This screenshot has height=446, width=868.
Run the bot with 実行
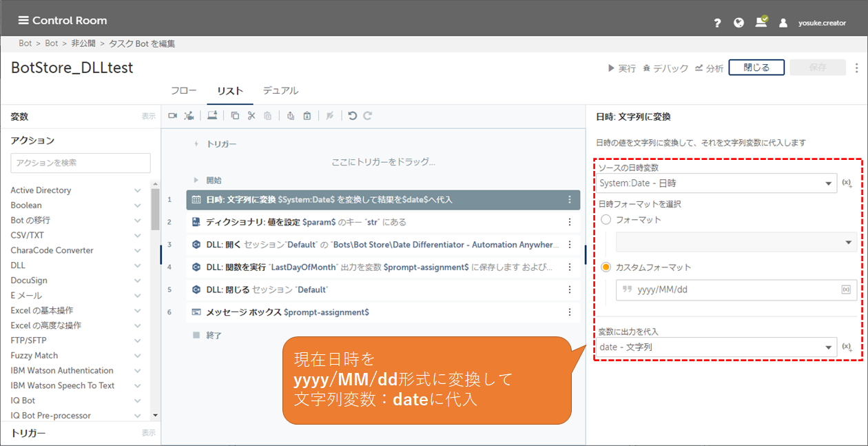622,68
